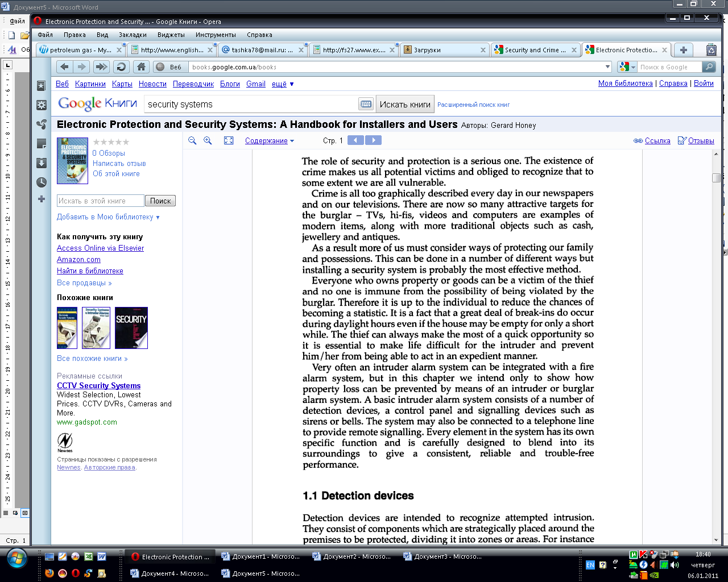Click the book cover thumbnail
728x582 pixels.
73,160
